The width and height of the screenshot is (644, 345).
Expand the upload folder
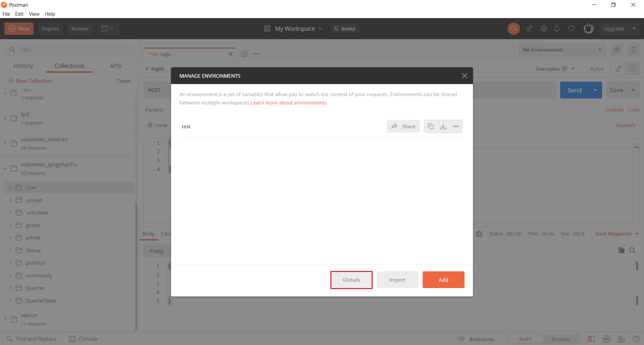point(10,200)
